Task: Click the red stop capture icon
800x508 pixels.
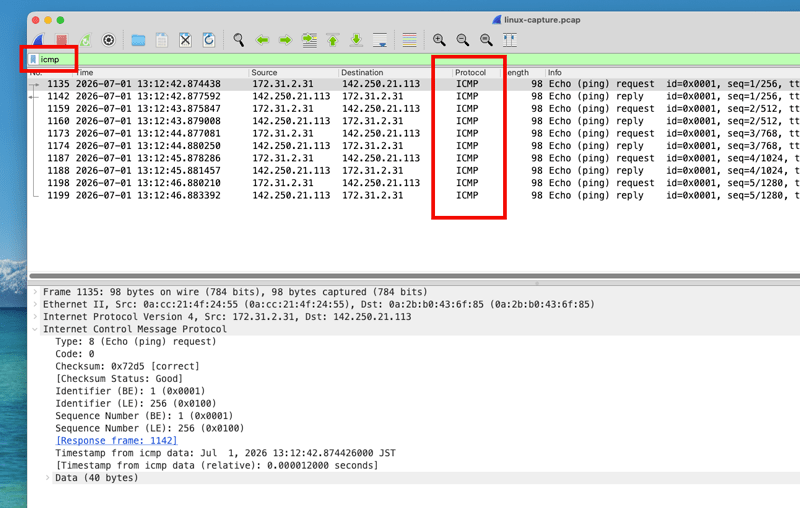Action: click(62, 40)
